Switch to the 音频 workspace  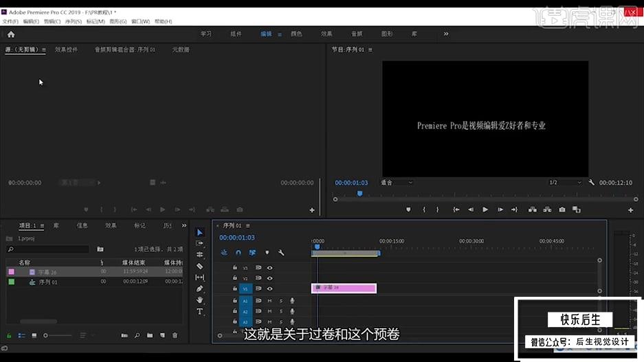click(357, 34)
